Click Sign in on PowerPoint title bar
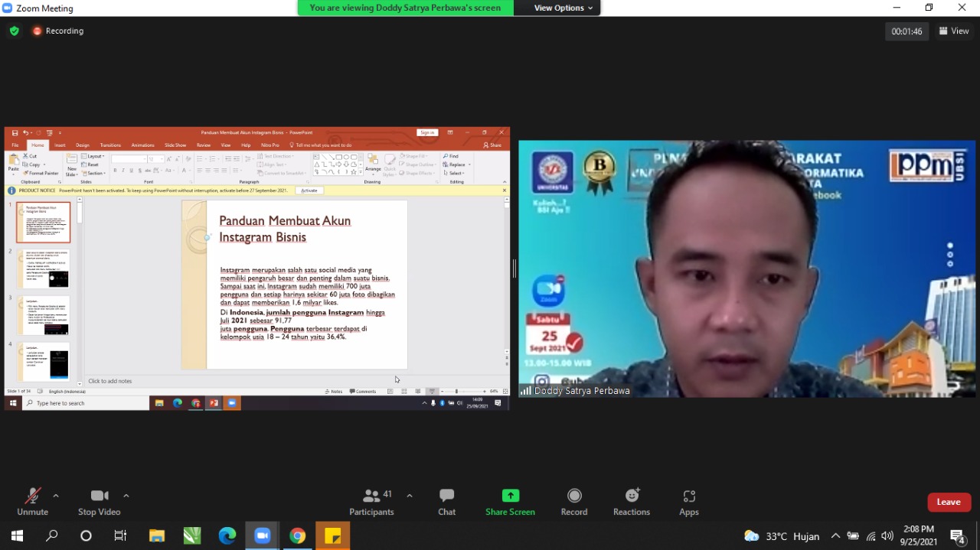The width and height of the screenshot is (980, 550). click(x=427, y=132)
